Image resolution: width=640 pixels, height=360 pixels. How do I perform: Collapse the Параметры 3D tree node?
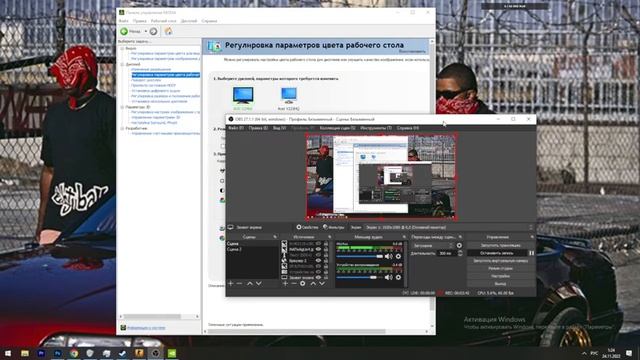tap(122, 107)
